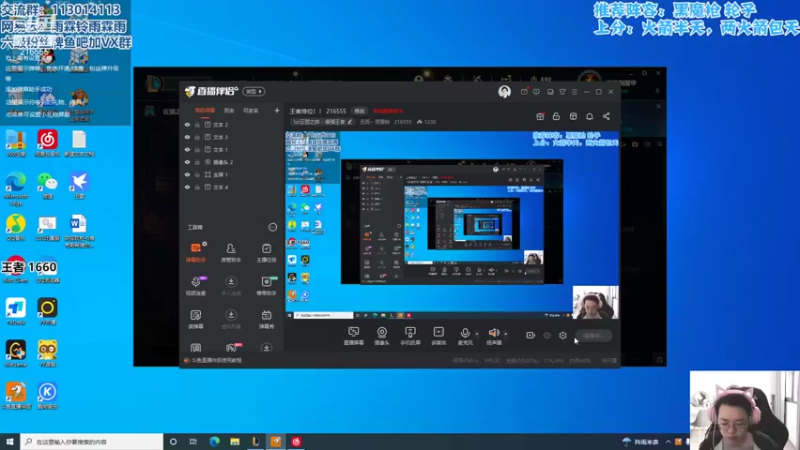
Task: Open the 弹幕助手 tool
Action: point(196,252)
